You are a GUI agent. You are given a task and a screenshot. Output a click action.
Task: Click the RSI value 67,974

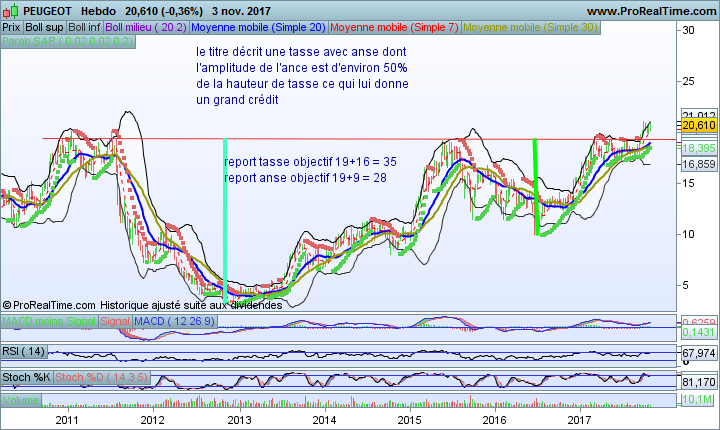point(699,353)
